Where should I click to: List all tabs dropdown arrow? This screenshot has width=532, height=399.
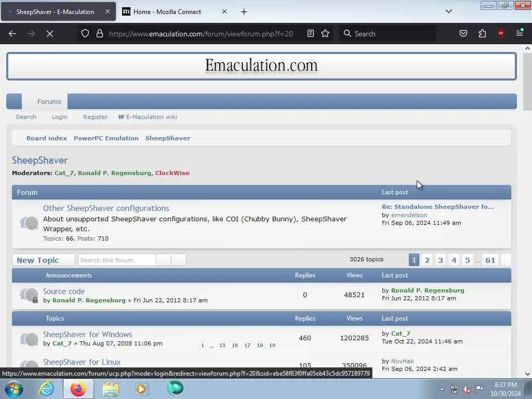tap(448, 11)
